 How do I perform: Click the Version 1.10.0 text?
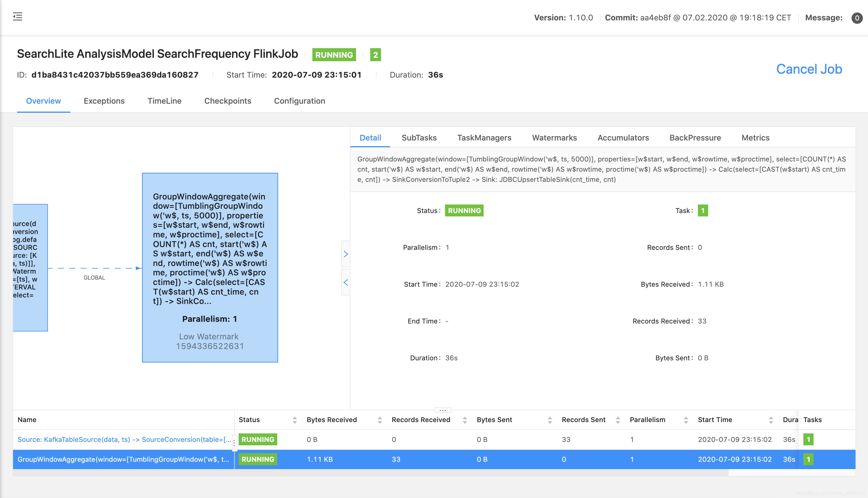click(x=563, y=18)
